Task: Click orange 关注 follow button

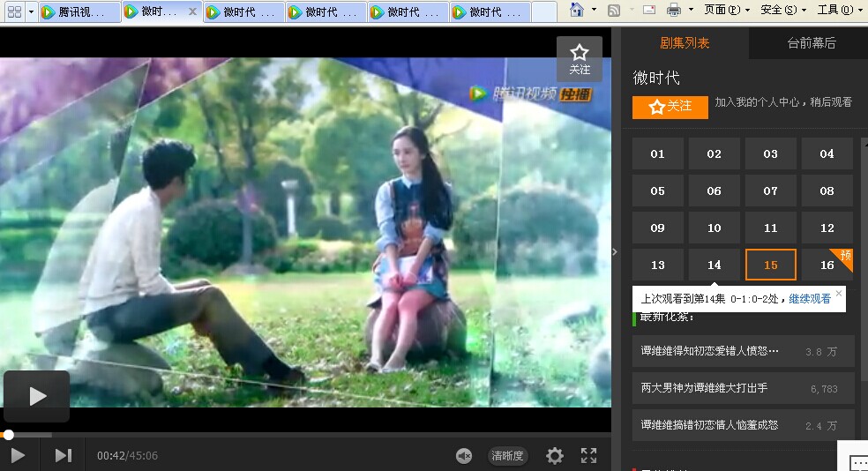Action: pyautogui.click(x=670, y=107)
